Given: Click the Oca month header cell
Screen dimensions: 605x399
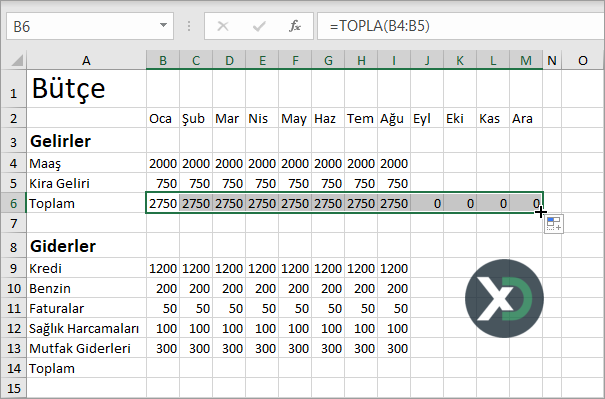Looking at the screenshot, I should point(163,118).
